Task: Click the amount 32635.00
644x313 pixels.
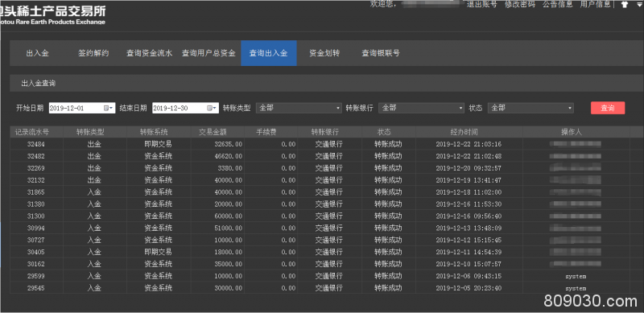Action: click(229, 144)
